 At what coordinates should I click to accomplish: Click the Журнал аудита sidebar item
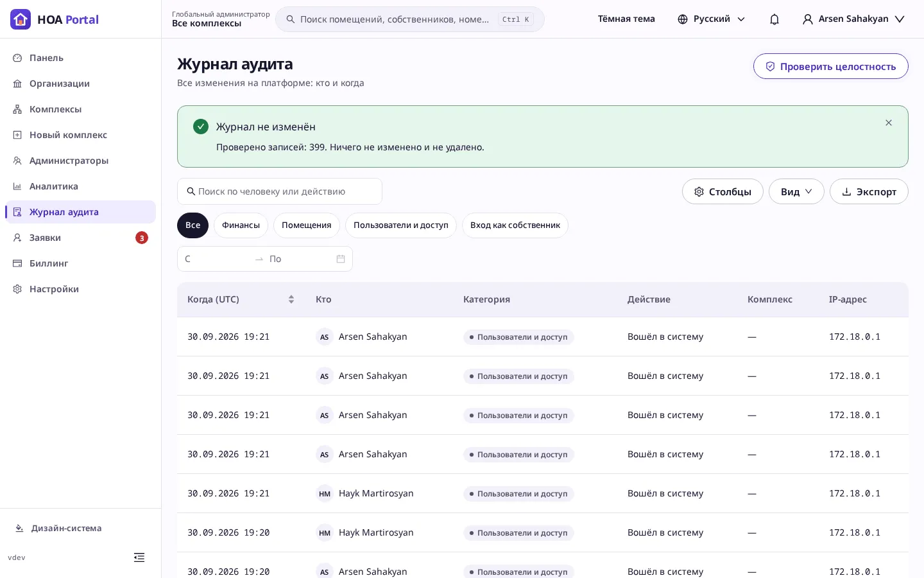(80, 212)
